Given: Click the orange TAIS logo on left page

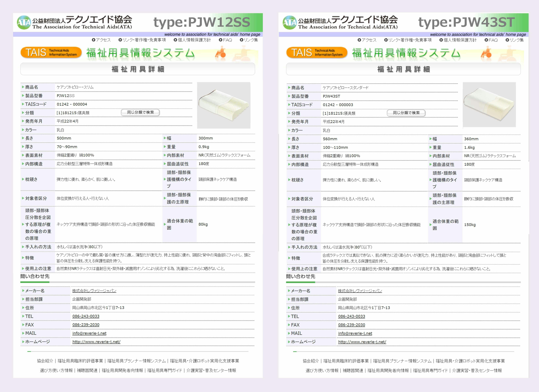Looking at the screenshot, I should pos(51,52).
